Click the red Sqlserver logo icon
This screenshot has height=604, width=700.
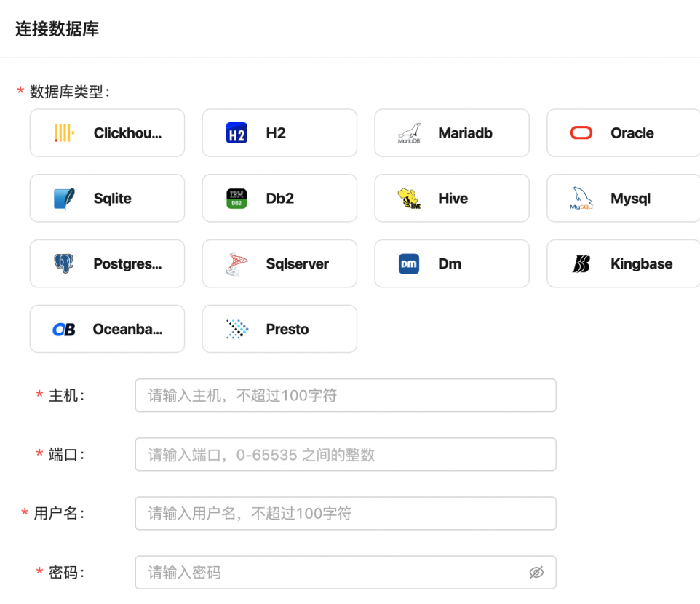tap(236, 264)
